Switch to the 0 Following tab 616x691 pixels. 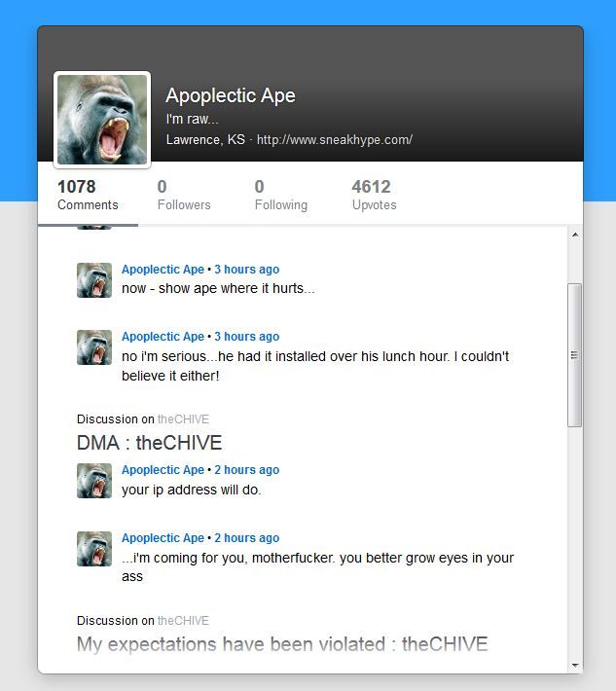click(281, 195)
